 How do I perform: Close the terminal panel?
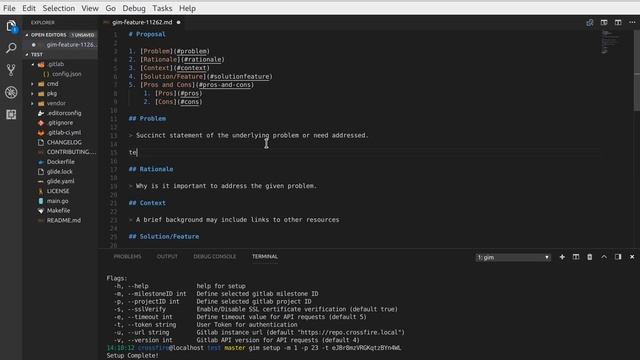(x=632, y=257)
